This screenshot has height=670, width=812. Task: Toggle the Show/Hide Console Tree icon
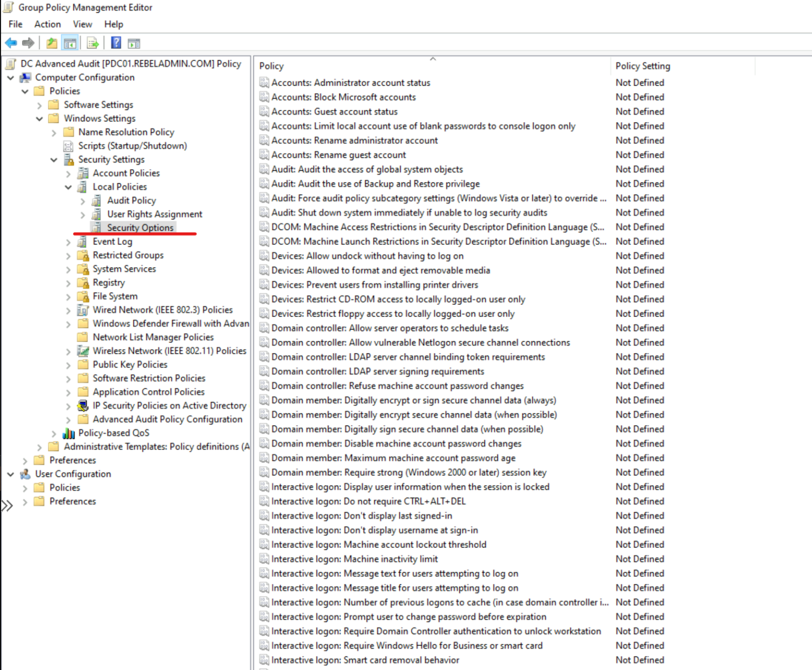click(69, 43)
